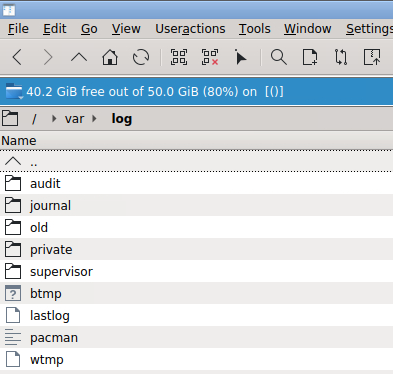Open the Go menu

pyautogui.click(x=89, y=29)
